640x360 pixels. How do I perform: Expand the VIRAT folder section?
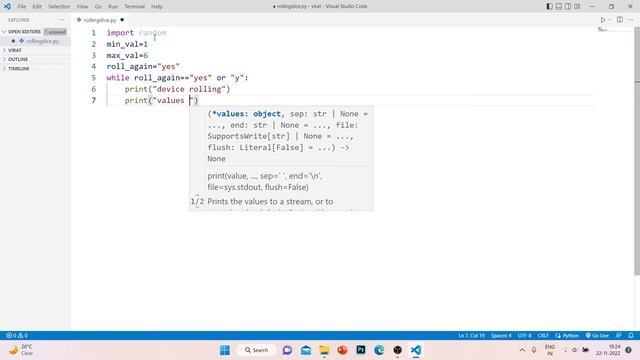(x=15, y=50)
